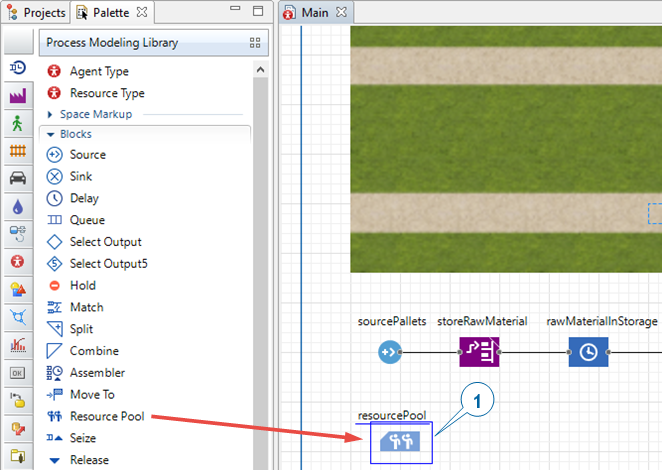Select the Combine block in palette
The width and height of the screenshot is (662, 470).
83,351
